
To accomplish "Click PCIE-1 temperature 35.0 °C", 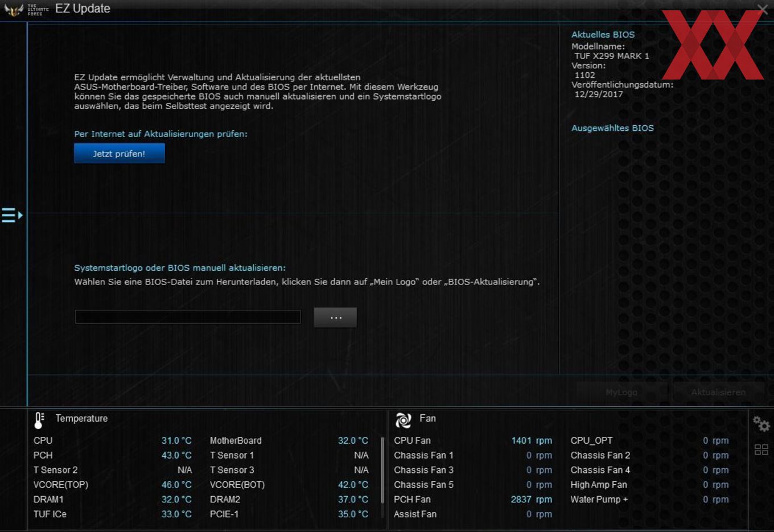I will 353,514.
